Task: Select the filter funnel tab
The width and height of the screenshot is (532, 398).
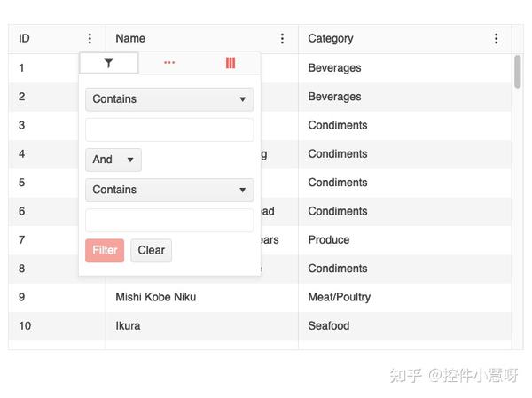Action: pyautogui.click(x=108, y=63)
